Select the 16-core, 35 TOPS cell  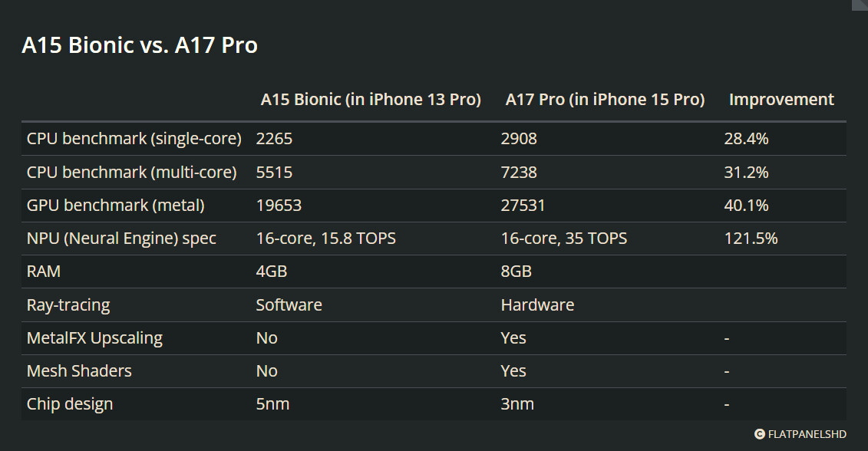(x=564, y=239)
